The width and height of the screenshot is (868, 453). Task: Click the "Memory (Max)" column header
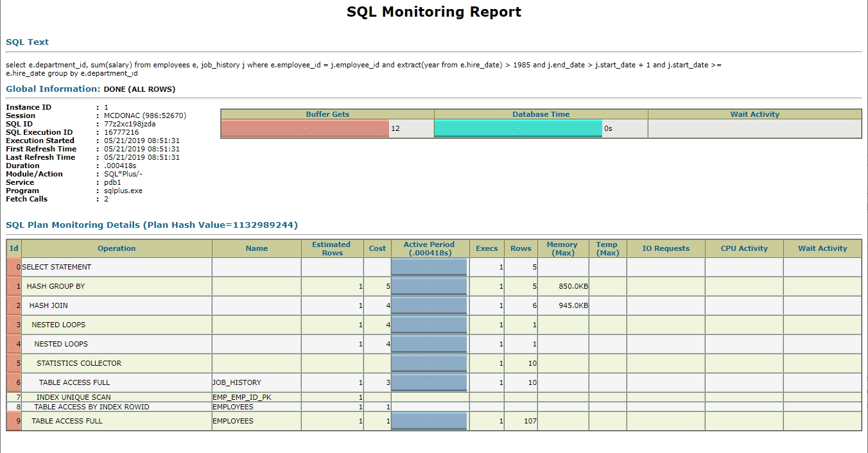point(562,248)
